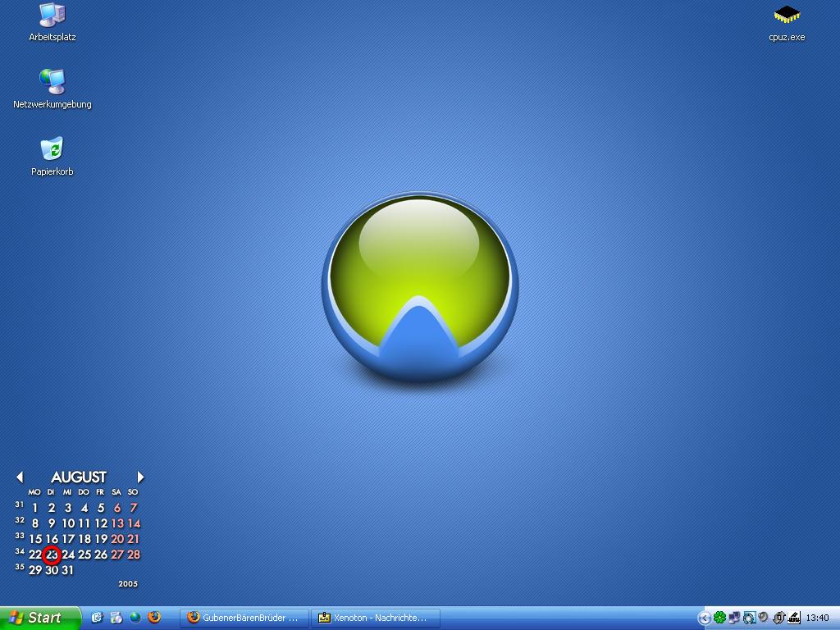Select day 26 in the August calendar
Image resolution: width=840 pixels, height=630 pixels.
tap(101, 555)
